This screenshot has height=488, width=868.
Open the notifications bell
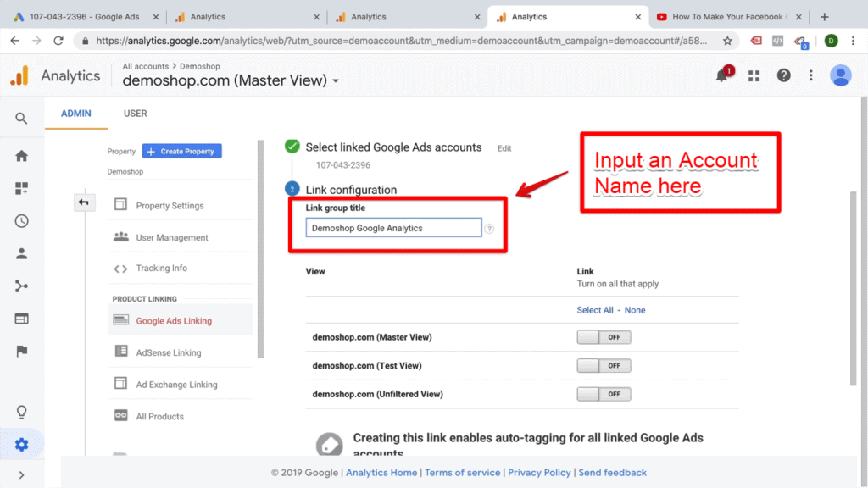click(x=722, y=75)
